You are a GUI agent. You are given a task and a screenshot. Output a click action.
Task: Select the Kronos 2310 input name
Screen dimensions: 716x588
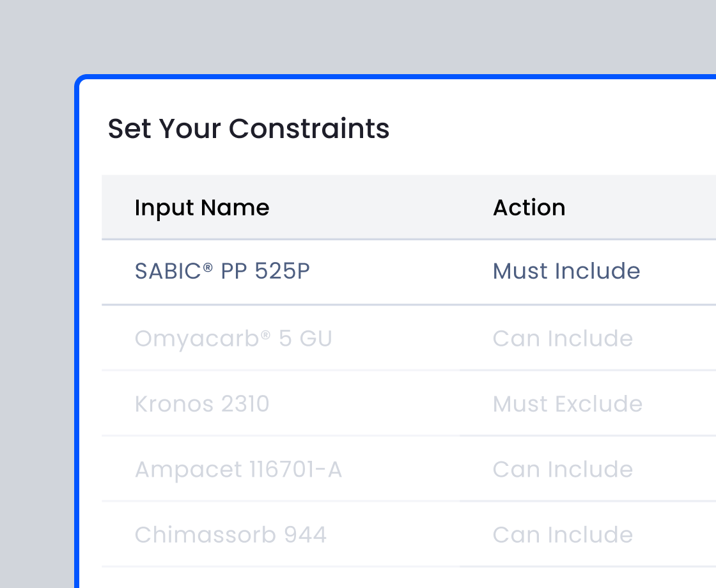tap(202, 404)
